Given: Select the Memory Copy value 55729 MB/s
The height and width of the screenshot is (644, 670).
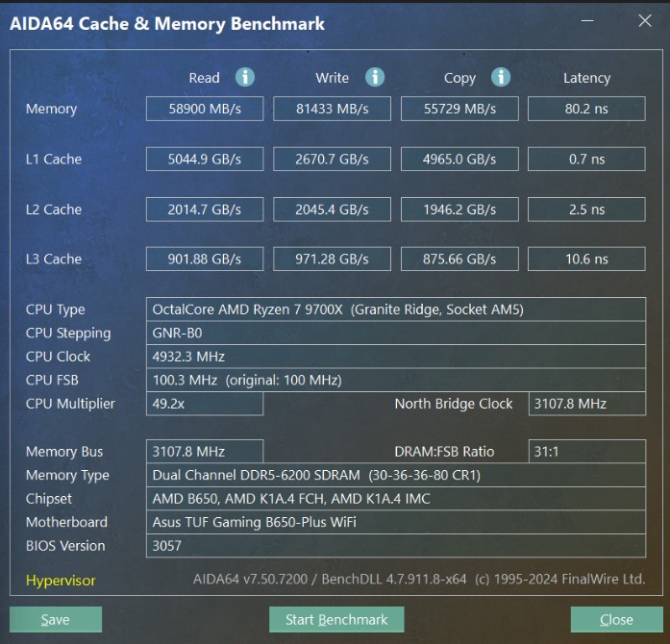Looking at the screenshot, I should click(x=459, y=109).
